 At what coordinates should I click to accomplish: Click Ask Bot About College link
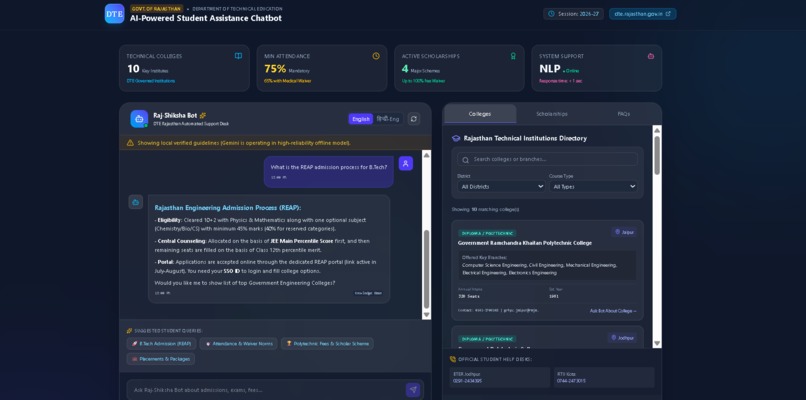613,311
